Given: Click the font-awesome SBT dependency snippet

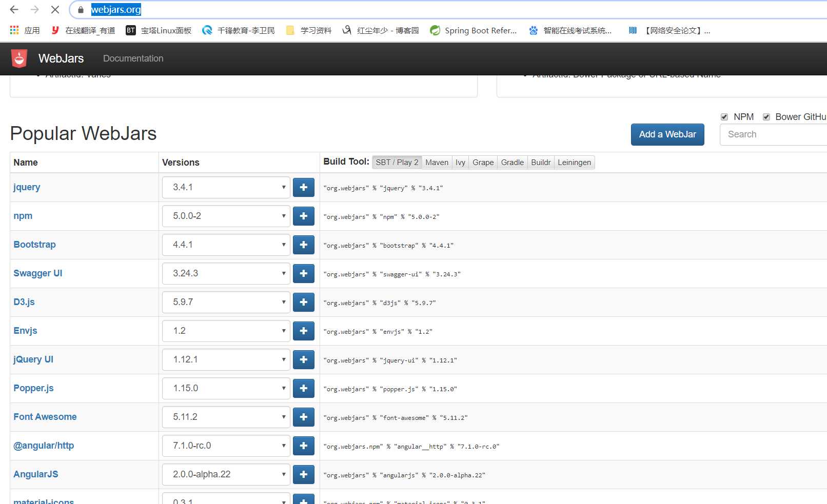Looking at the screenshot, I should coord(396,418).
